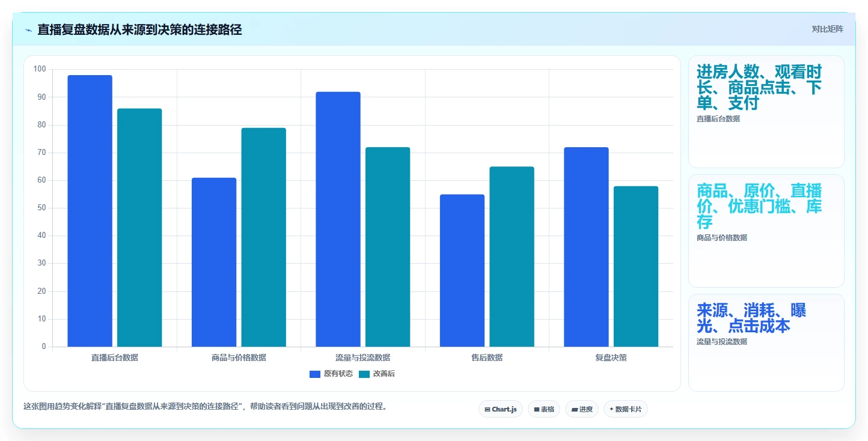The height and width of the screenshot is (441, 868).
Task: Click the 商品与价格数据 card caption
Action: [722, 238]
